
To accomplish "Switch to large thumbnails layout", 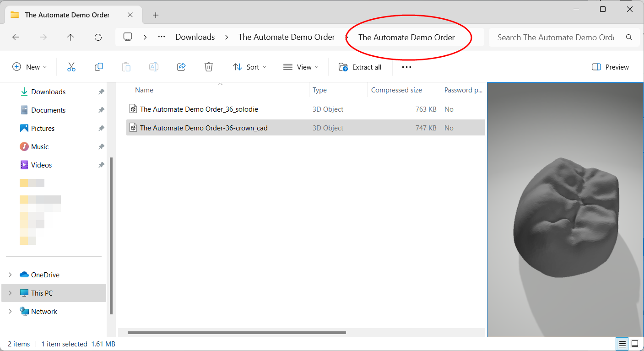I will point(635,344).
